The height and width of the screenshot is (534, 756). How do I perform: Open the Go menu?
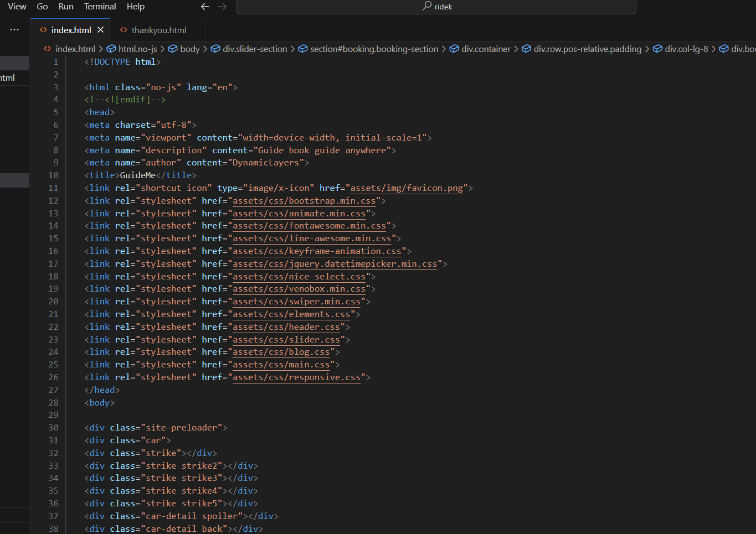[42, 7]
